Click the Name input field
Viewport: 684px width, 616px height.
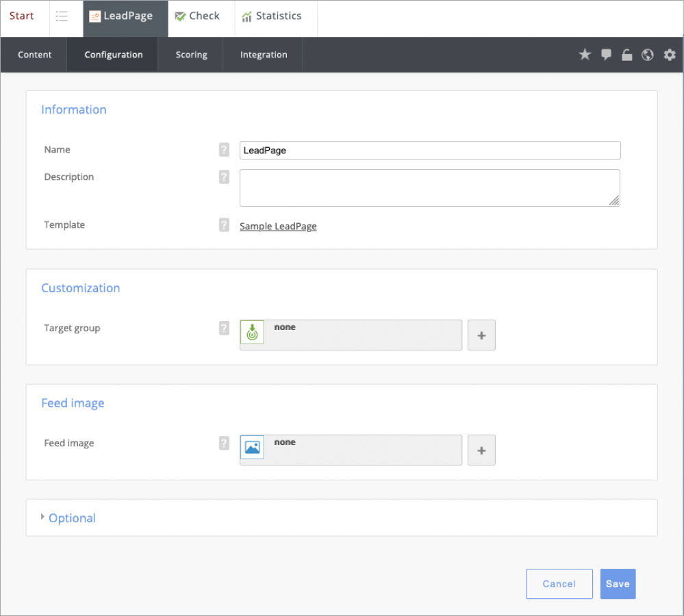click(430, 150)
